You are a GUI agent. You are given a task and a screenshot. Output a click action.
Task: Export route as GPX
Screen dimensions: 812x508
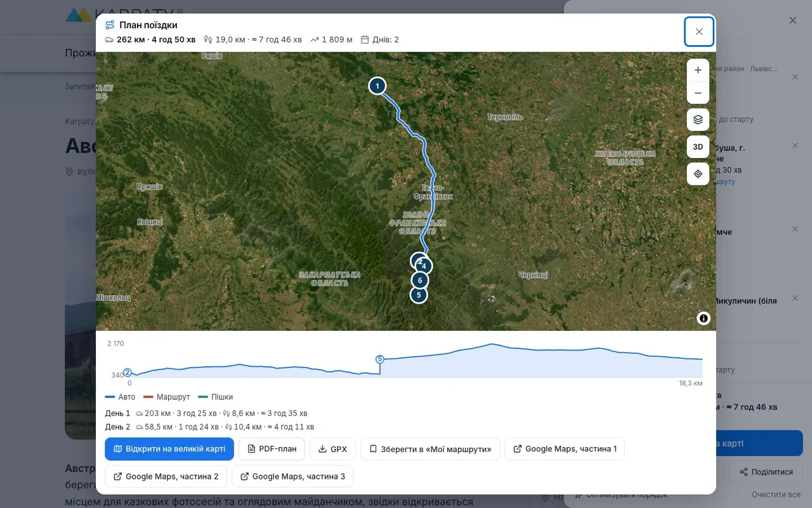332,449
